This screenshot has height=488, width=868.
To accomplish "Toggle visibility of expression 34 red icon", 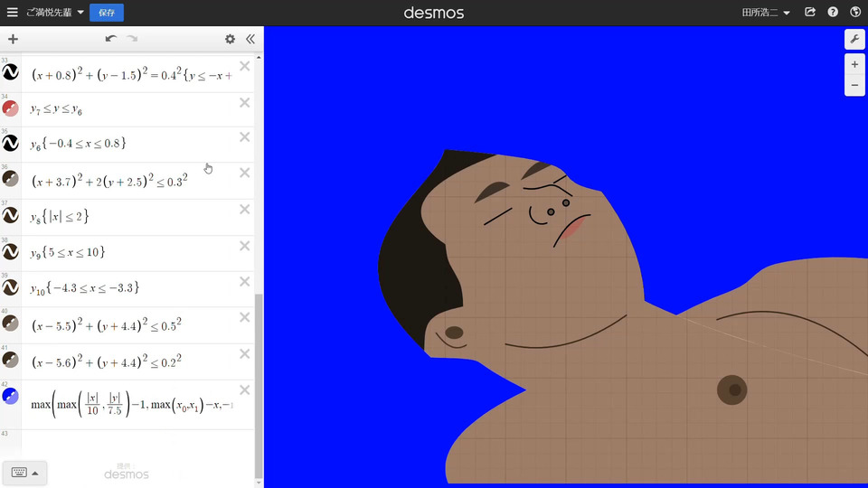I will point(11,108).
